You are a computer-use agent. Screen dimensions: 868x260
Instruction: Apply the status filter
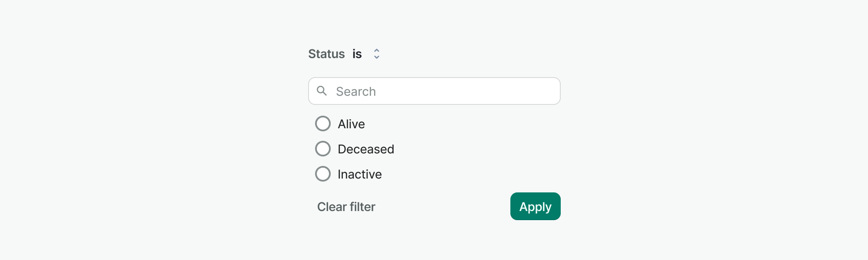(536, 206)
